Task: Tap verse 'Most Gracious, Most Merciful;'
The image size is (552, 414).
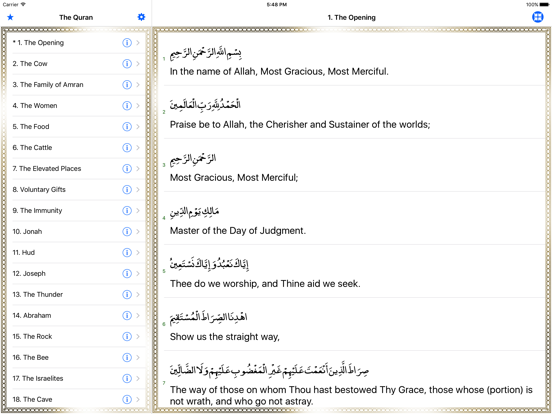Action: (352, 165)
